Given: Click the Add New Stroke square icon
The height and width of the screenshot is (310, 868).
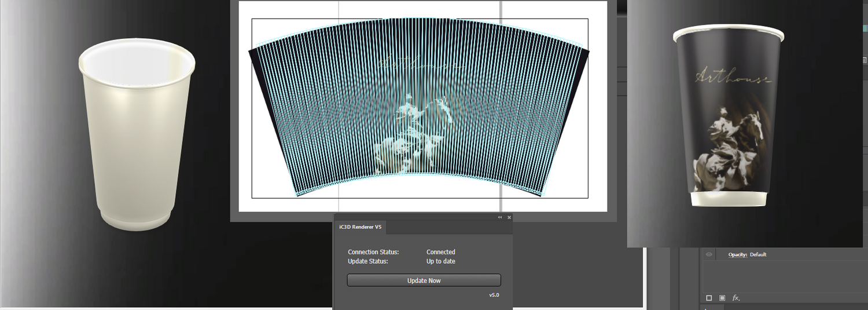Looking at the screenshot, I should tap(709, 298).
